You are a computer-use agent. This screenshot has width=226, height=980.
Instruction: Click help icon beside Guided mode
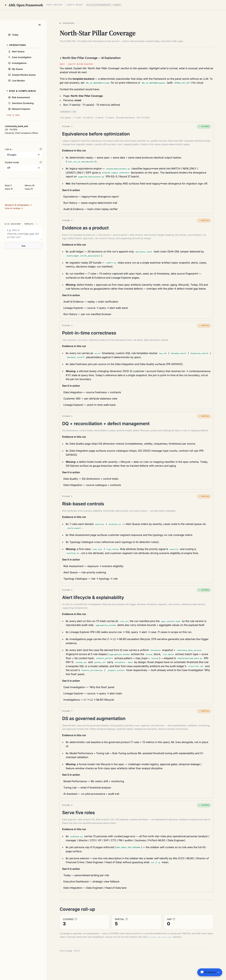(41, 162)
